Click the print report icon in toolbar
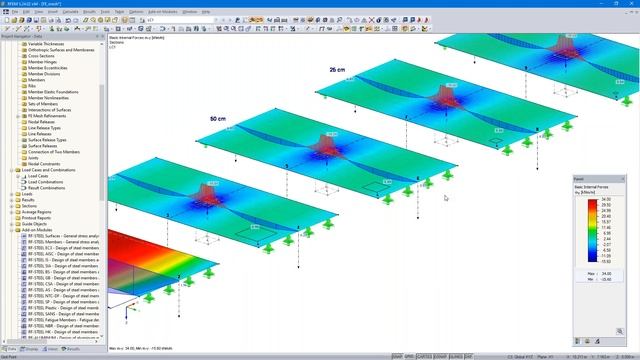 (51, 20)
